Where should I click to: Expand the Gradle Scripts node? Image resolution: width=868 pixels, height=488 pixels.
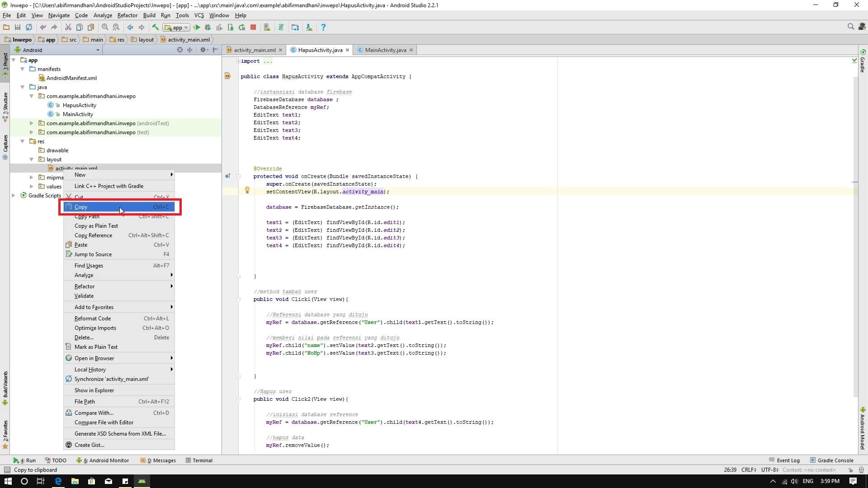14,196
